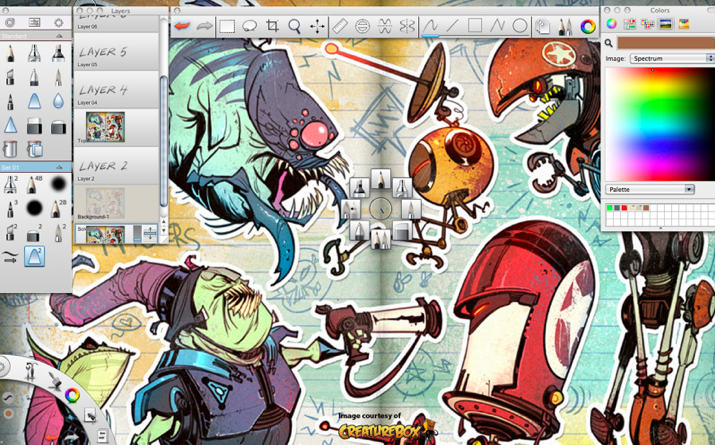715x445 pixels.
Task: Select the Flood Fill bucket tool
Action: [10, 148]
